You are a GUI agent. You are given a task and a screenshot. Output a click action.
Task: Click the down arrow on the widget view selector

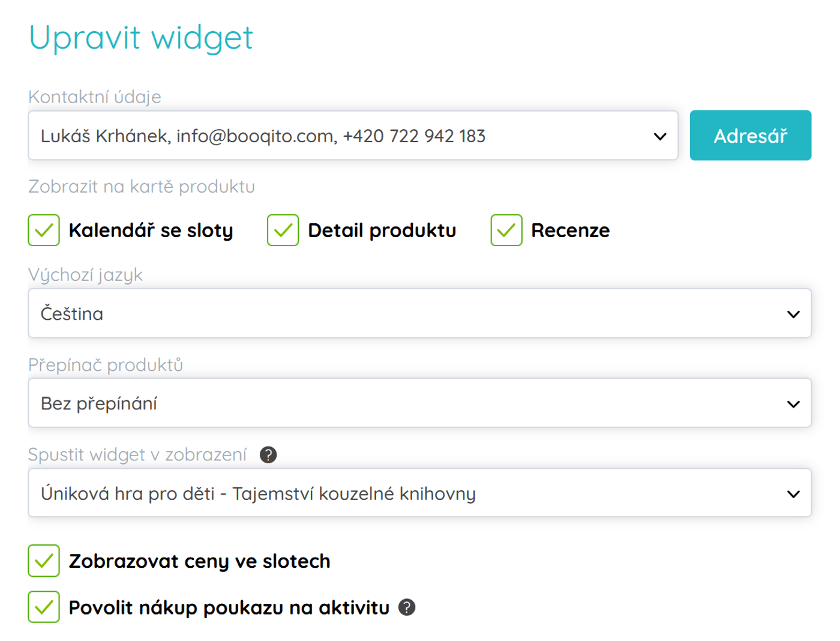point(793,493)
